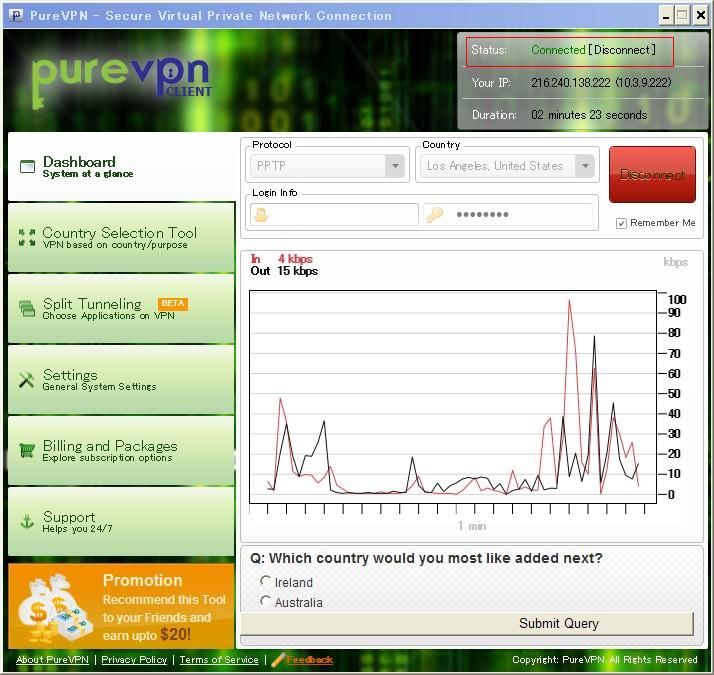Click the 'In 4 kbps' readout

tap(281, 259)
